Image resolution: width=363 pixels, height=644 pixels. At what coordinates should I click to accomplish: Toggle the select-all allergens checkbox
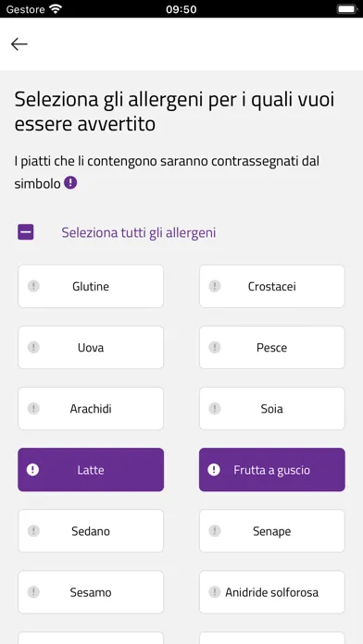point(26,232)
